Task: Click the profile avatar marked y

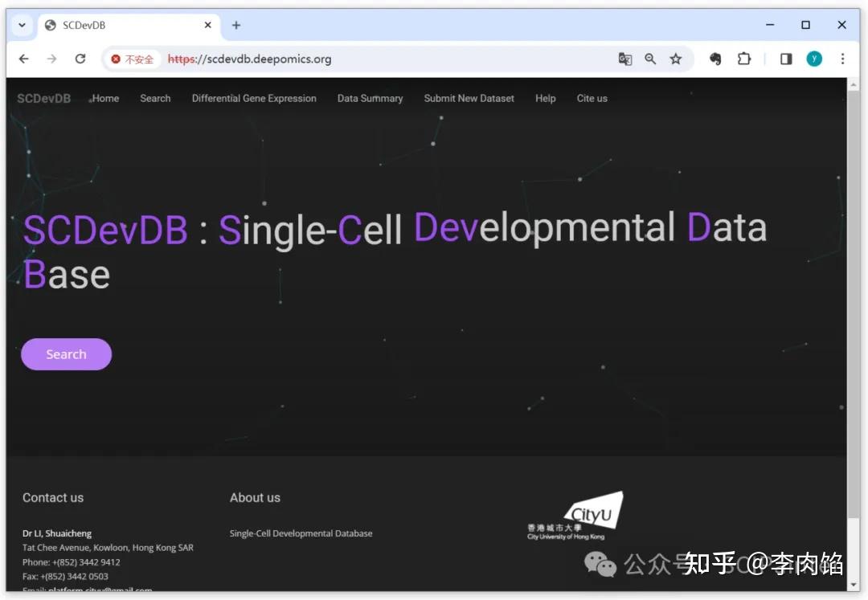Action: pyautogui.click(x=814, y=59)
